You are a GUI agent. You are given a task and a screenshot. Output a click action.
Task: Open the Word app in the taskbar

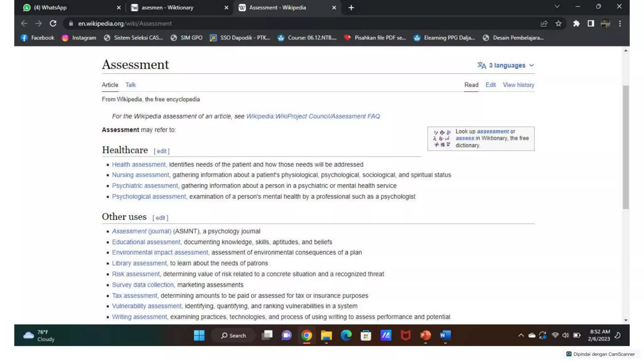tap(445, 335)
